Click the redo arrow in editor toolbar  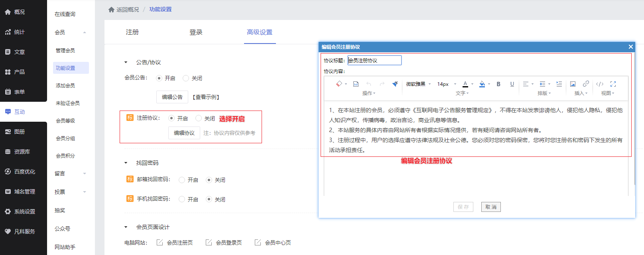click(382, 84)
